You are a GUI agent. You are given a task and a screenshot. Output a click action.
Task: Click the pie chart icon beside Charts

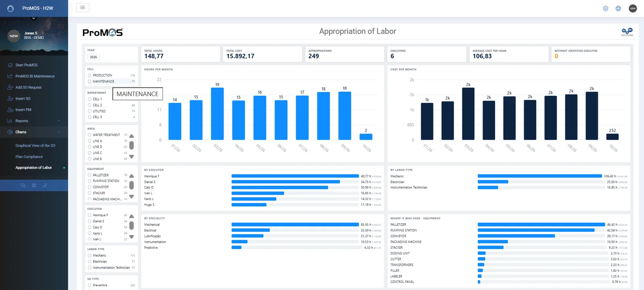click(x=10, y=132)
